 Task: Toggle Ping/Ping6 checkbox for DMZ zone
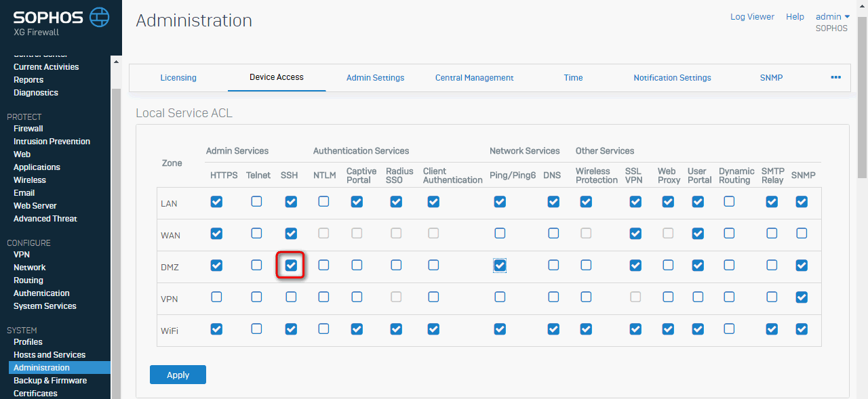pyautogui.click(x=500, y=266)
